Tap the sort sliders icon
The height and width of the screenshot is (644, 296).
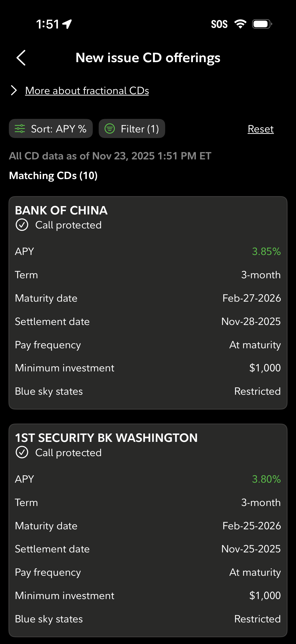[20, 129]
